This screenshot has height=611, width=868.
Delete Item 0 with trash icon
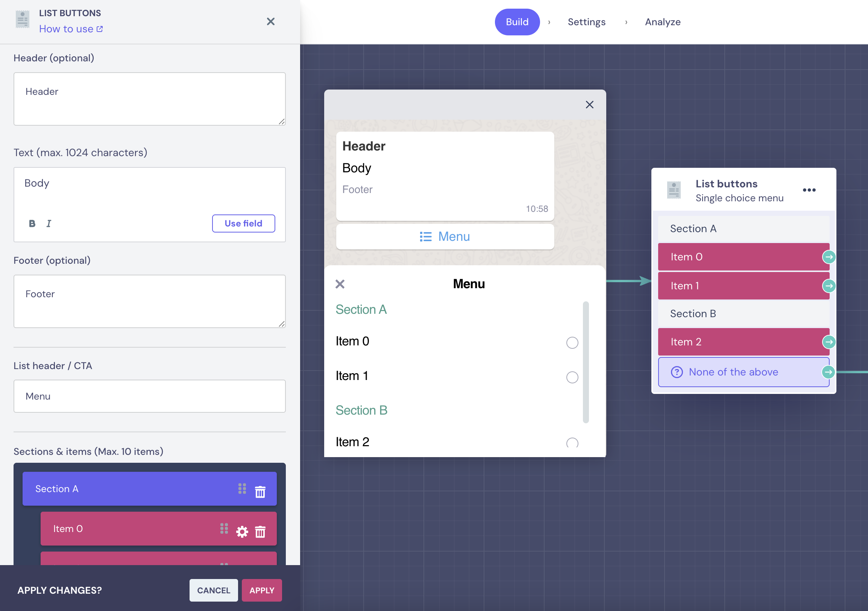coord(260,532)
